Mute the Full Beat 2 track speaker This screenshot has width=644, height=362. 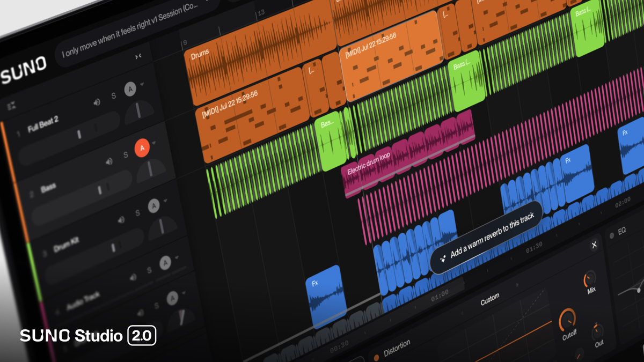coord(97,102)
